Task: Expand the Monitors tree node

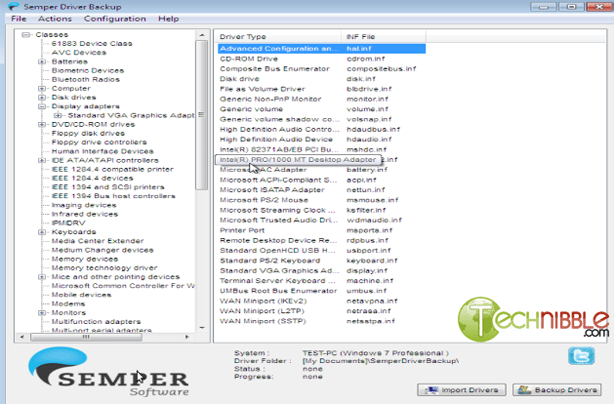Action: [42, 313]
